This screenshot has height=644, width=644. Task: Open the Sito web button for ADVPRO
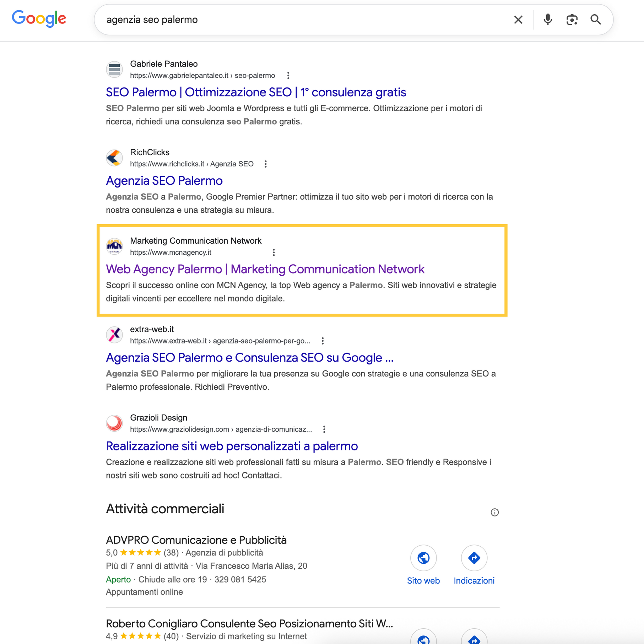(x=423, y=558)
